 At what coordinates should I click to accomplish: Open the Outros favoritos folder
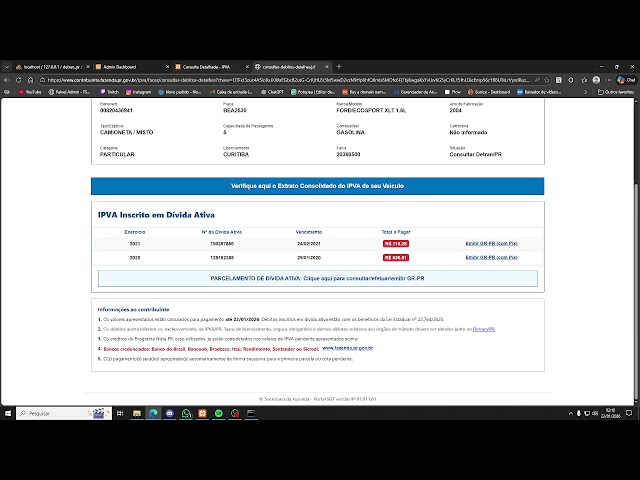[x=616, y=92]
